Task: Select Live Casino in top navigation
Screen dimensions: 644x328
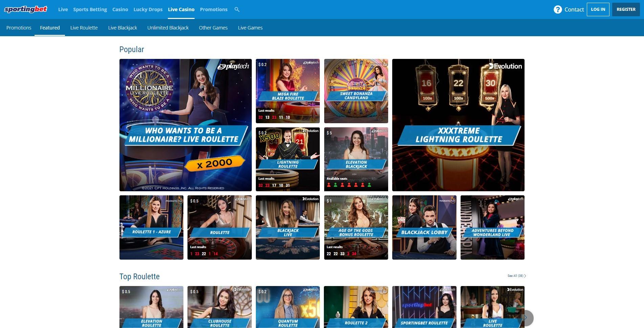Action: (181, 9)
